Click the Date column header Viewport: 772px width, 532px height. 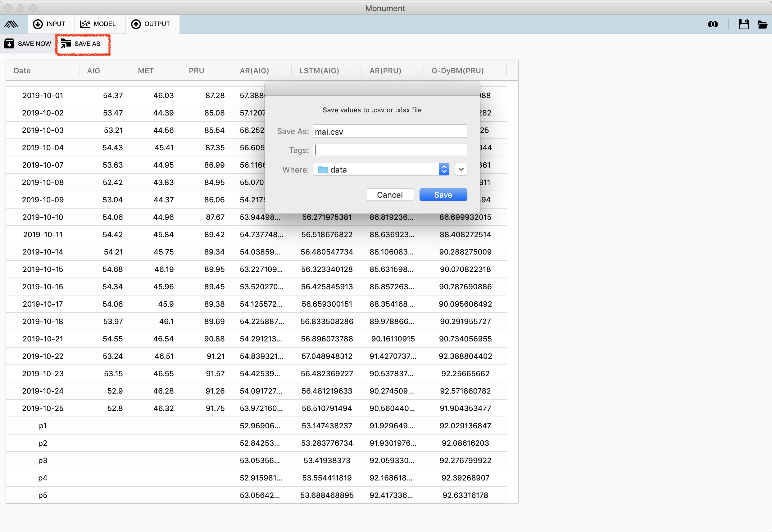pos(22,71)
